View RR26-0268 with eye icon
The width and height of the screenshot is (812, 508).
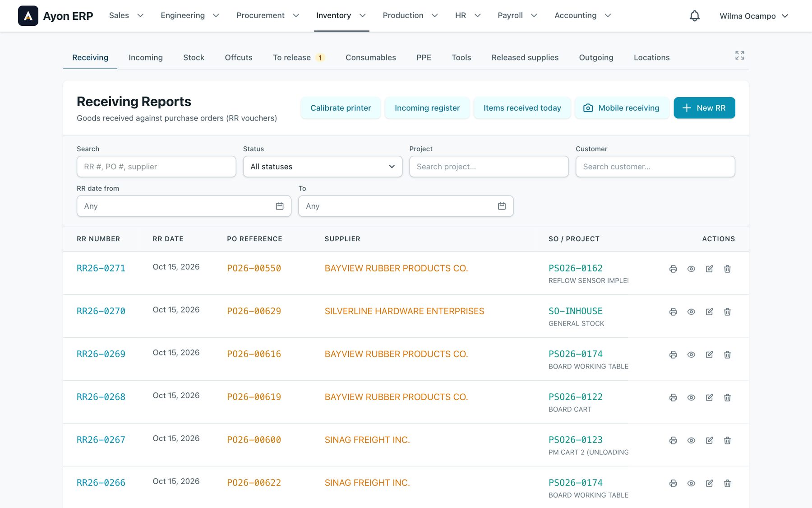[x=691, y=397]
